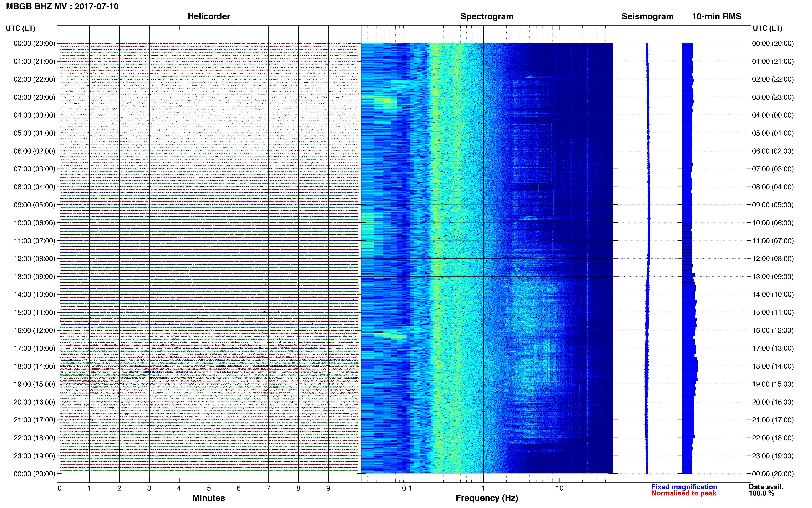Click the title 'MBGB BHZ MV : 2017-07-10'
This screenshot has width=812, height=508.
62,6
